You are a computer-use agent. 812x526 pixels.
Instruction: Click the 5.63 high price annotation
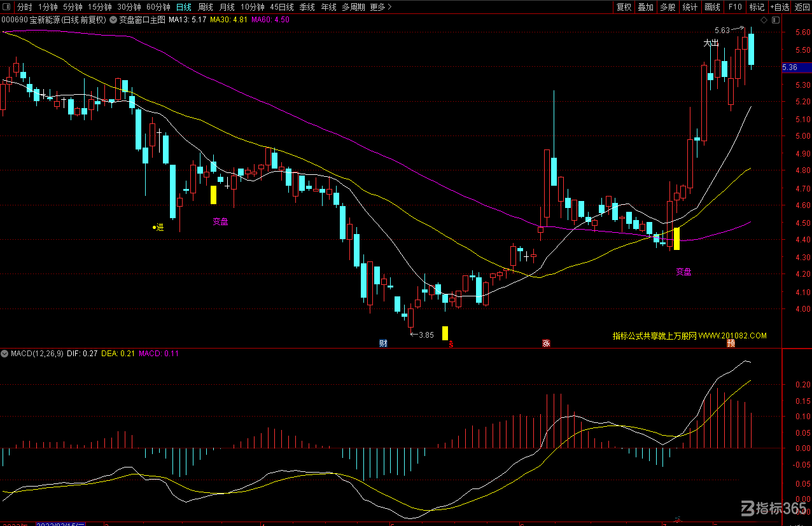point(722,30)
